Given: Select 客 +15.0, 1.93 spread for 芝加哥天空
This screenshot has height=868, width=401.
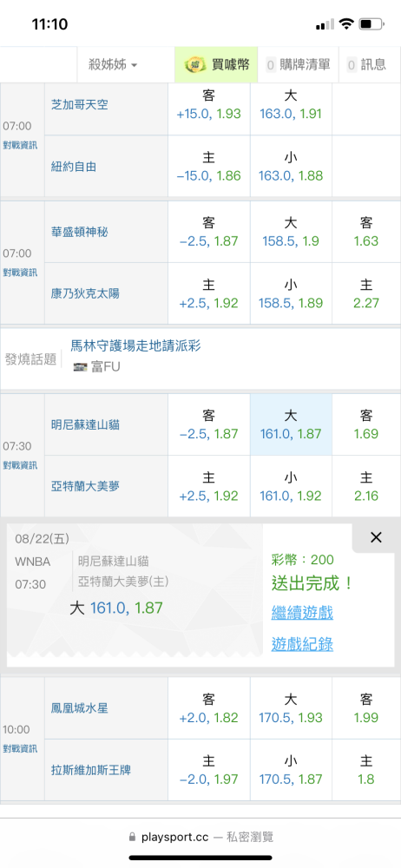Looking at the screenshot, I should click(209, 105).
